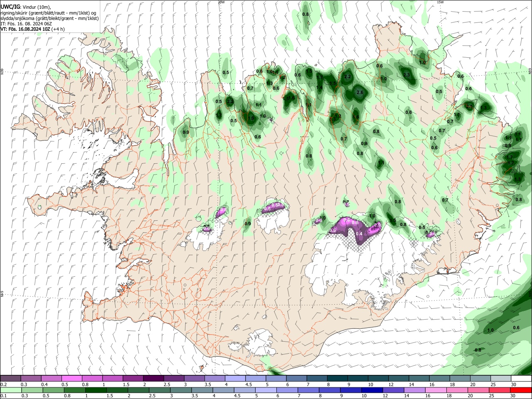Pick the snow scale swatch between 12 and 14
This screenshot has height=399, width=532.
[399, 378]
